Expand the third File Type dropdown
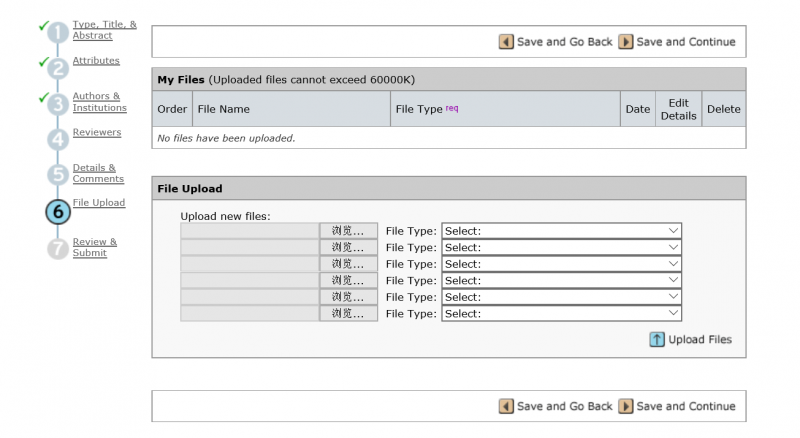 [561, 264]
